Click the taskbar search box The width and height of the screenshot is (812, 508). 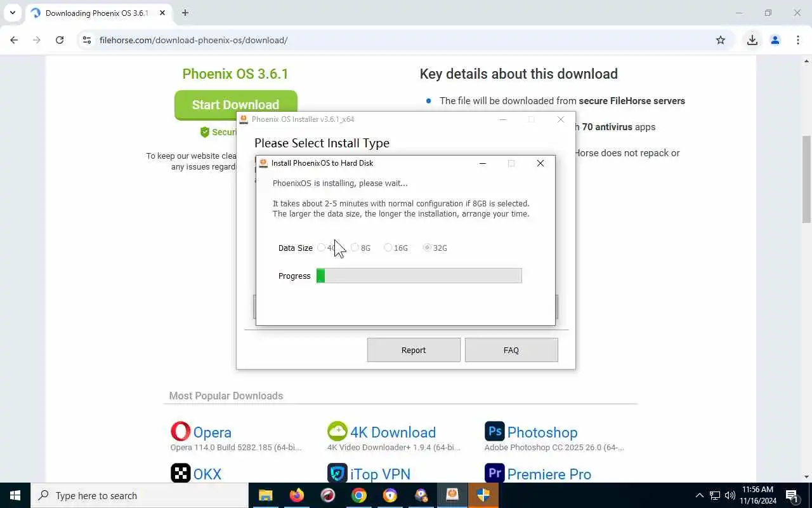[x=140, y=495]
